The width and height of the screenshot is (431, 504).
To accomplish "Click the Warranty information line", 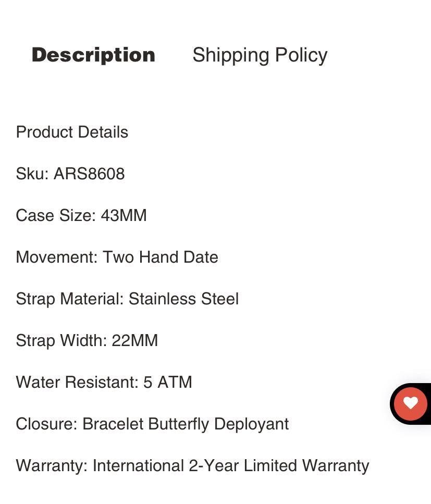I will click(x=192, y=466).
